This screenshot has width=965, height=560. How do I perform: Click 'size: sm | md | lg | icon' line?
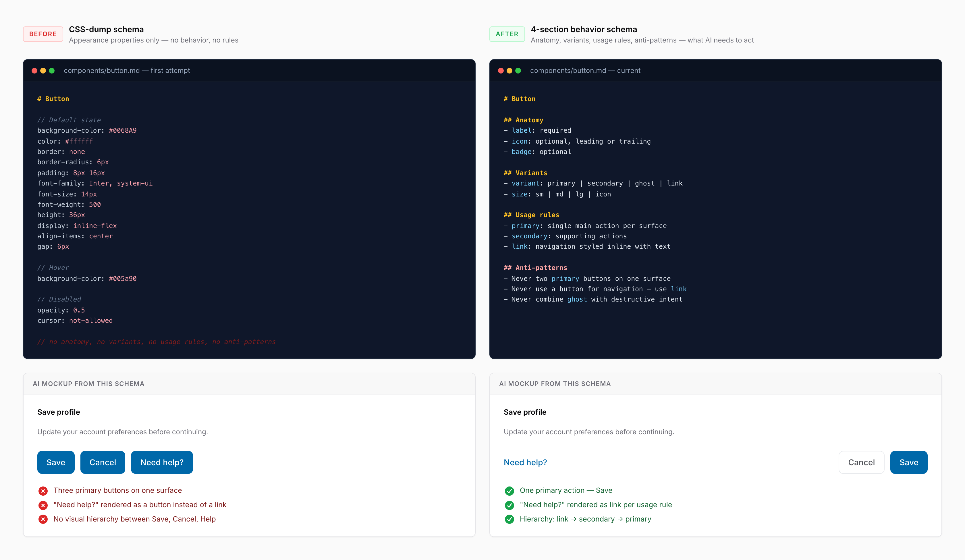tap(557, 194)
